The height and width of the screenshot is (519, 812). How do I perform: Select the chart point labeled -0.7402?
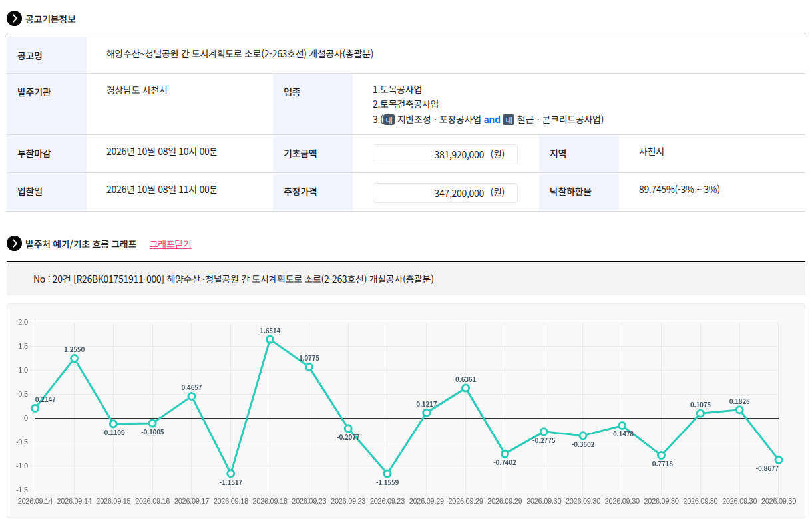click(x=505, y=454)
